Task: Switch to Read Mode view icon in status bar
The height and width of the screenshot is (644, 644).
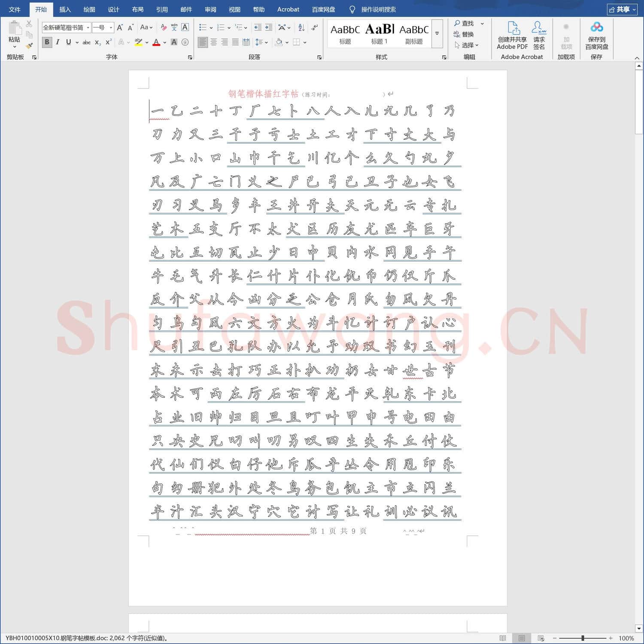Action: click(x=503, y=638)
